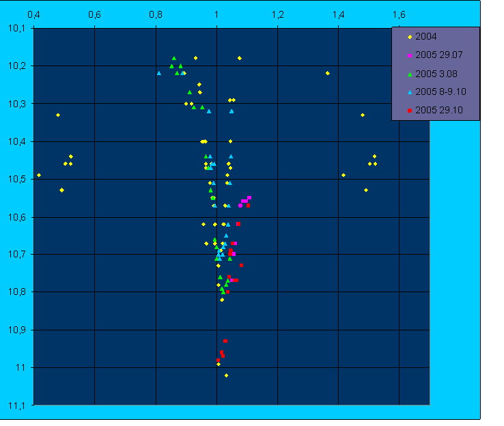Viewport: 504px width, 426px height.
Task: Select the 2005 3.08 legend entry
Action: pyautogui.click(x=432, y=74)
